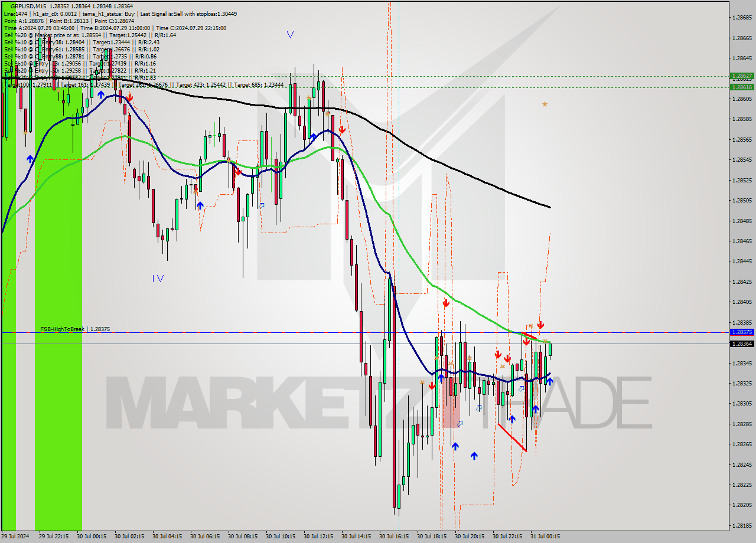This screenshot has height=543, width=756.
Task: Click the 31 Jul 00:15 time label
Action: 545,537
